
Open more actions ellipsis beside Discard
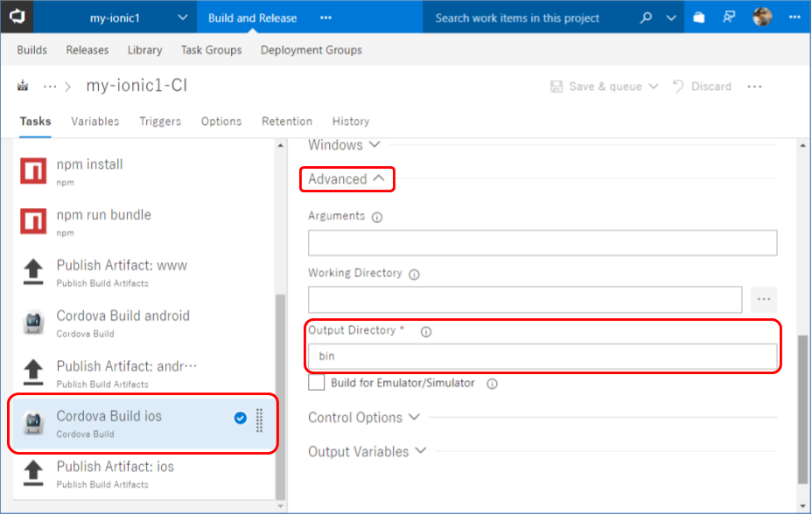point(754,87)
